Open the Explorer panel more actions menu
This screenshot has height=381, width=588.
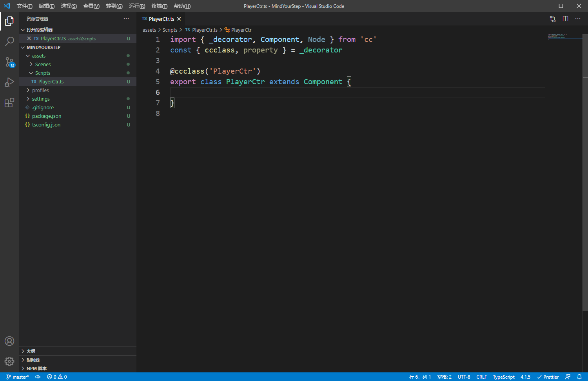(x=126, y=18)
